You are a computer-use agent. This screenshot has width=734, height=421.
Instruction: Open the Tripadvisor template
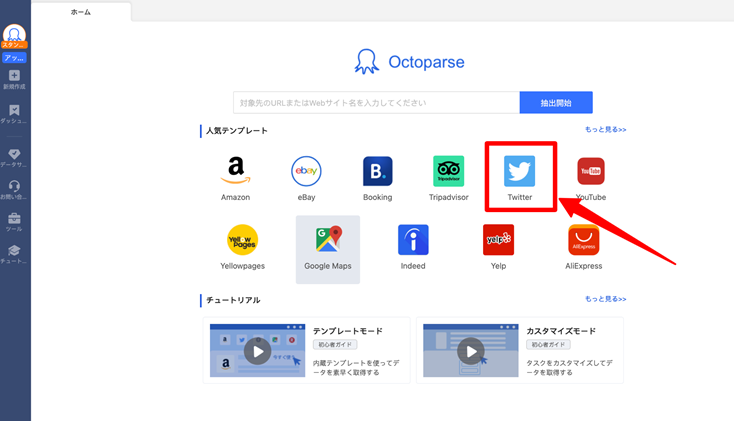pos(448,178)
